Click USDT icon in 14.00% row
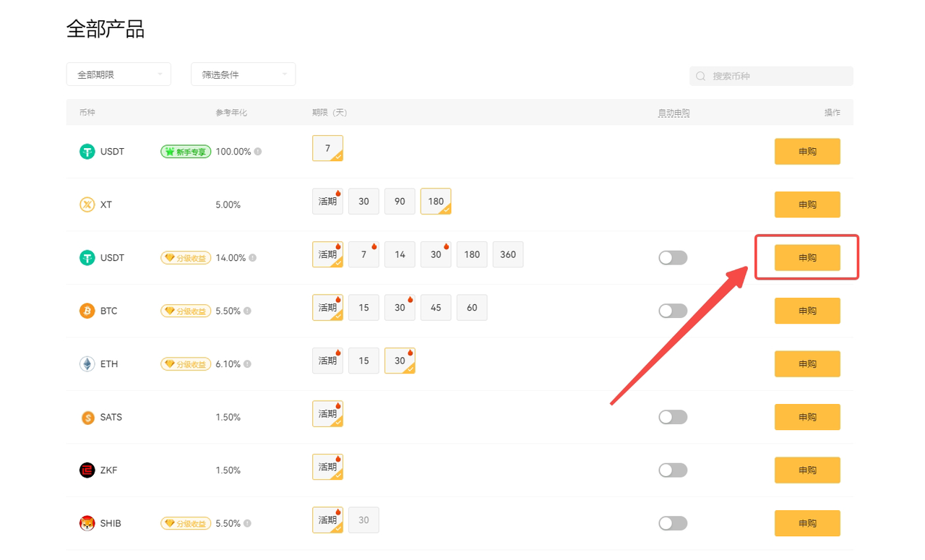925x560 pixels. [87, 258]
